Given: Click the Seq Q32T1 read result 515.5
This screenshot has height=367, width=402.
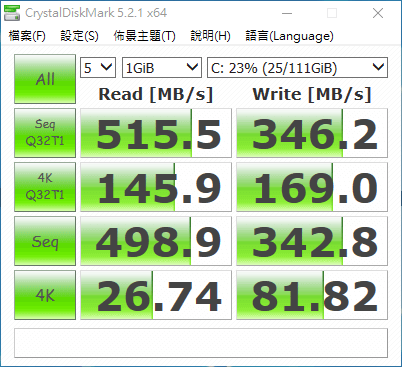Looking at the screenshot, I should 156,133.
